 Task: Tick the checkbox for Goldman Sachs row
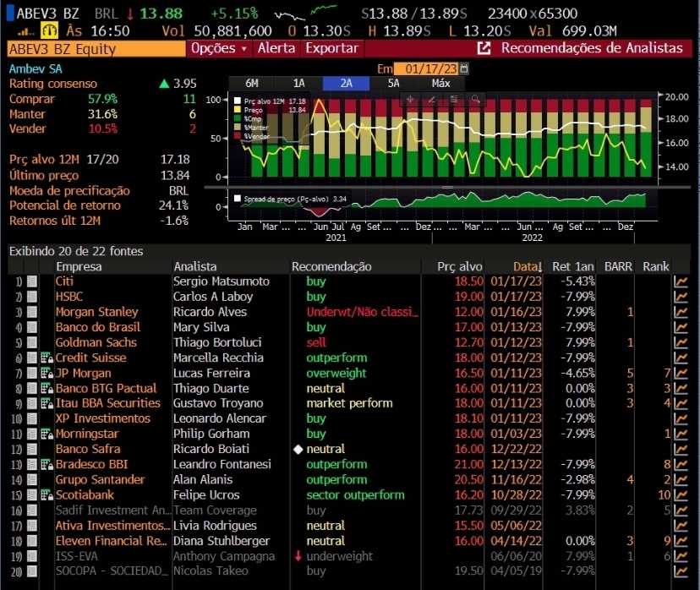[31, 342]
